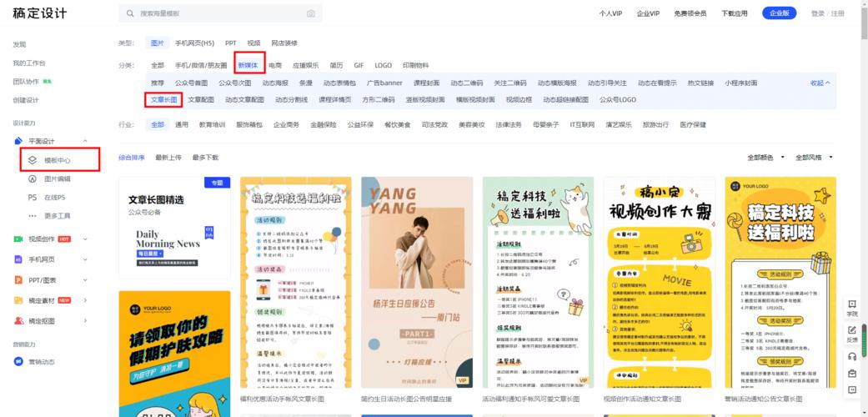Select the 公众号首图 subcategory
Image resolution: width=868 pixels, height=417 pixels.
click(191, 83)
